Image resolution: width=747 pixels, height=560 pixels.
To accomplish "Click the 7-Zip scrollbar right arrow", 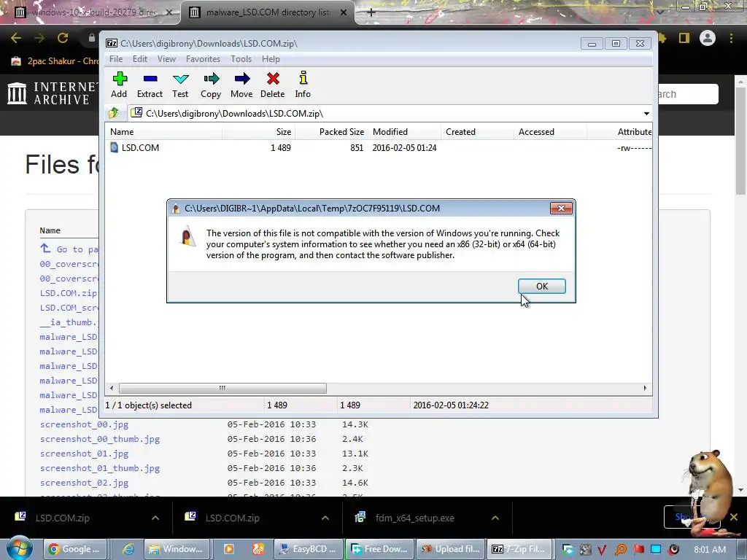I will coord(645,388).
